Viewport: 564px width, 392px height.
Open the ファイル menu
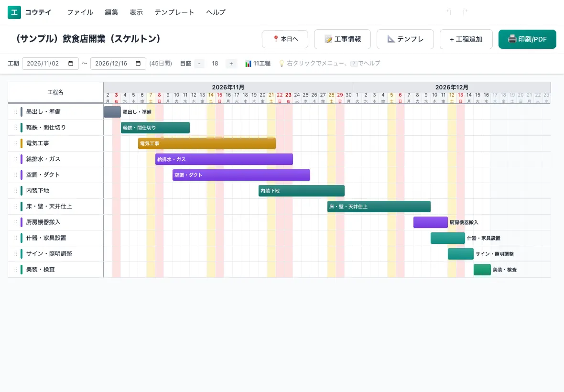coord(80,12)
